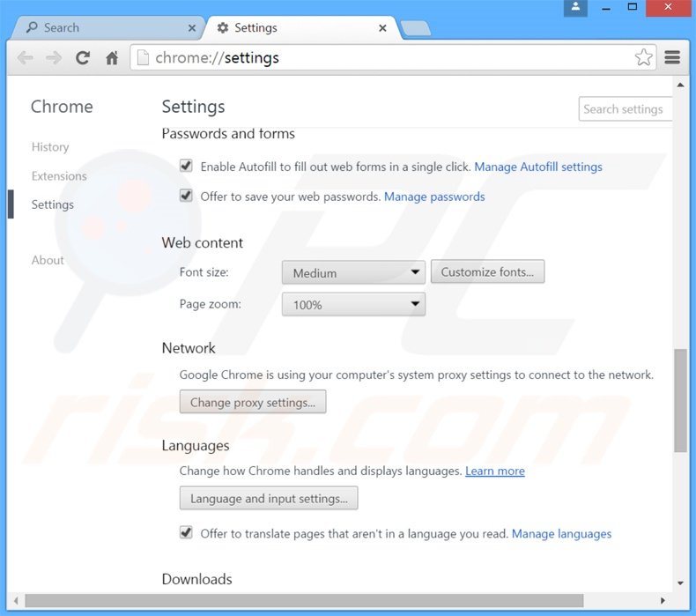Select Extensions in the sidebar
This screenshot has height=616, width=696.
59,176
